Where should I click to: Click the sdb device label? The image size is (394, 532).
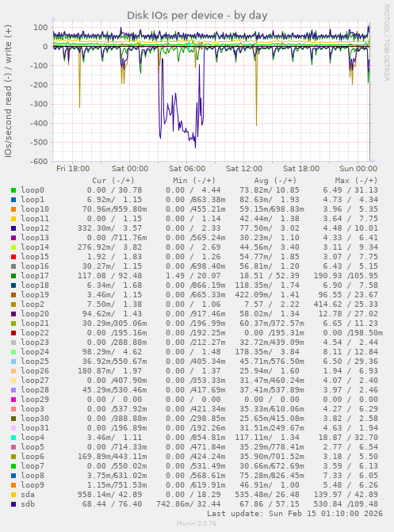(x=28, y=503)
